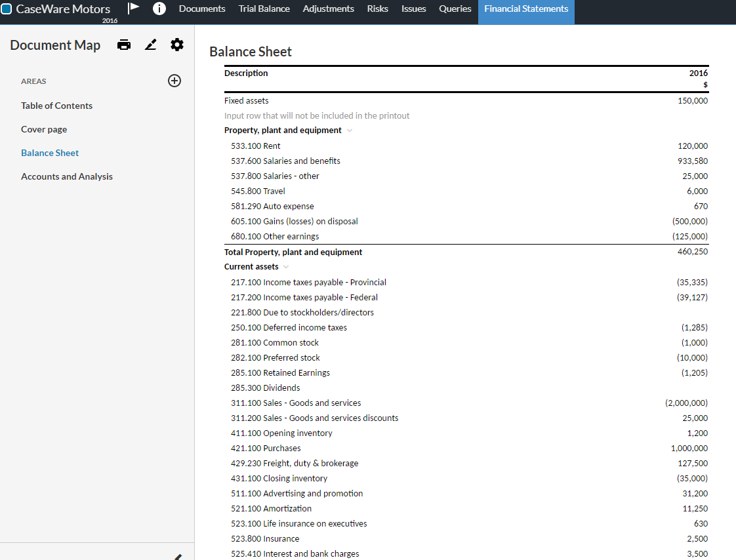Add a new area with plus icon

[174, 81]
